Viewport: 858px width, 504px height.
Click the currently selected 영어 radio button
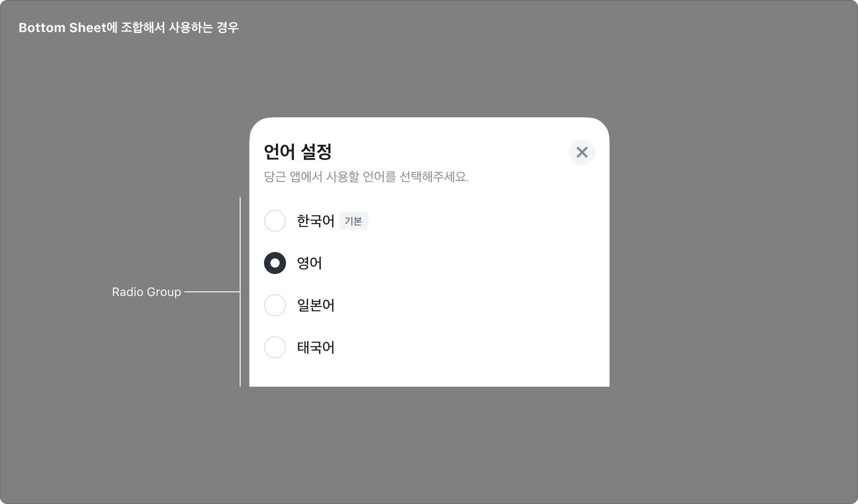[x=275, y=263]
